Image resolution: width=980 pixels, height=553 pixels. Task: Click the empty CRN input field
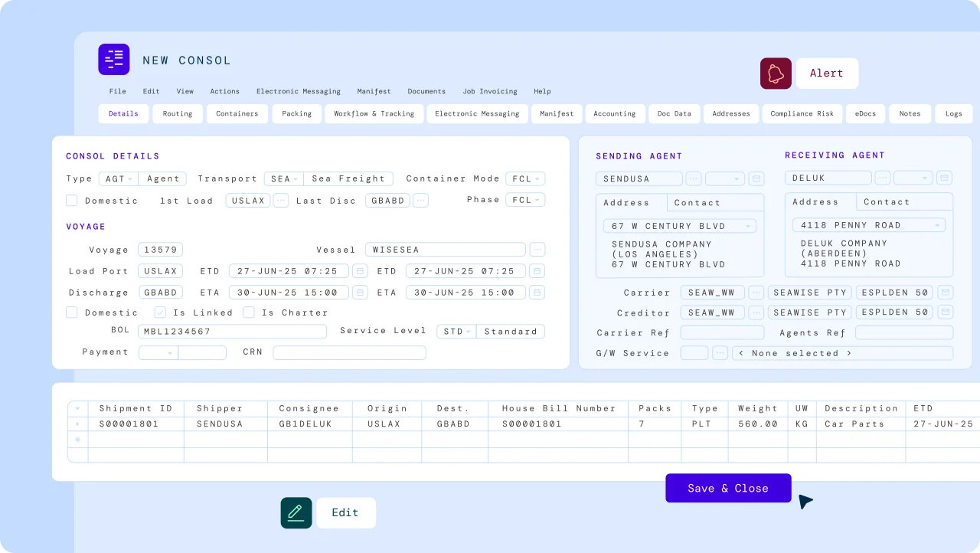click(349, 352)
